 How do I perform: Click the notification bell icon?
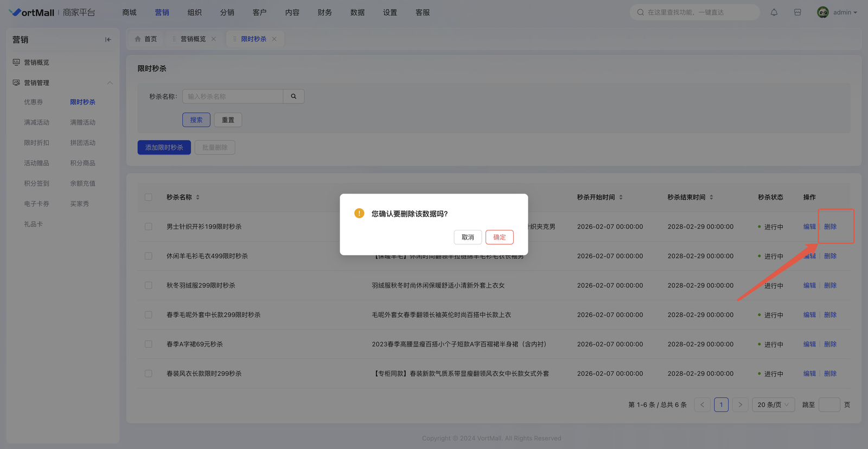point(774,12)
